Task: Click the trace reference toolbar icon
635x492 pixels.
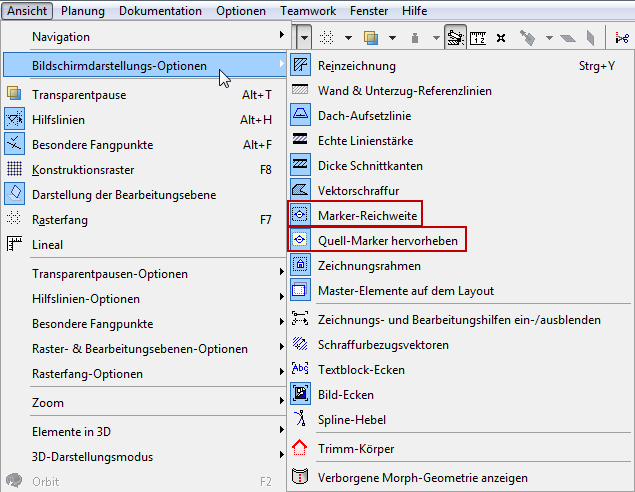Action: (371, 38)
